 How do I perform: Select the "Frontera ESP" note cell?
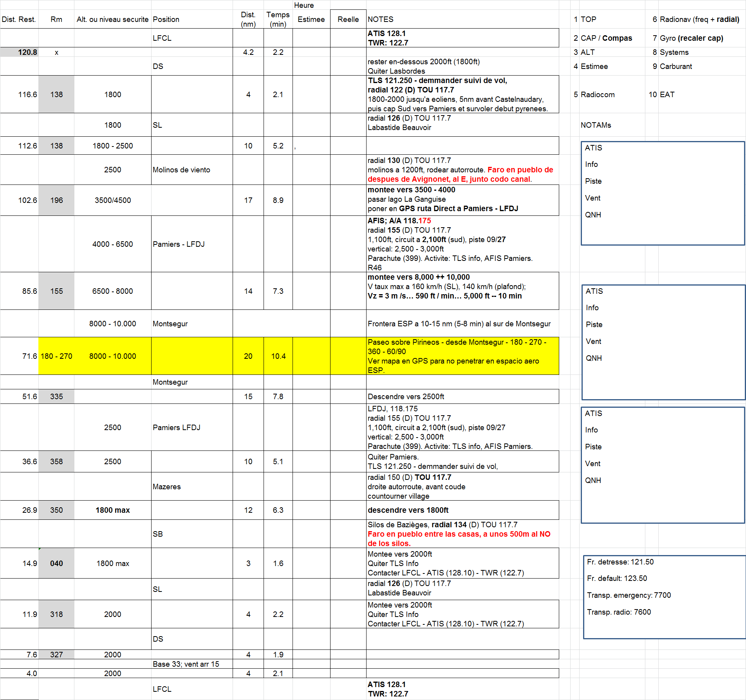pos(459,324)
